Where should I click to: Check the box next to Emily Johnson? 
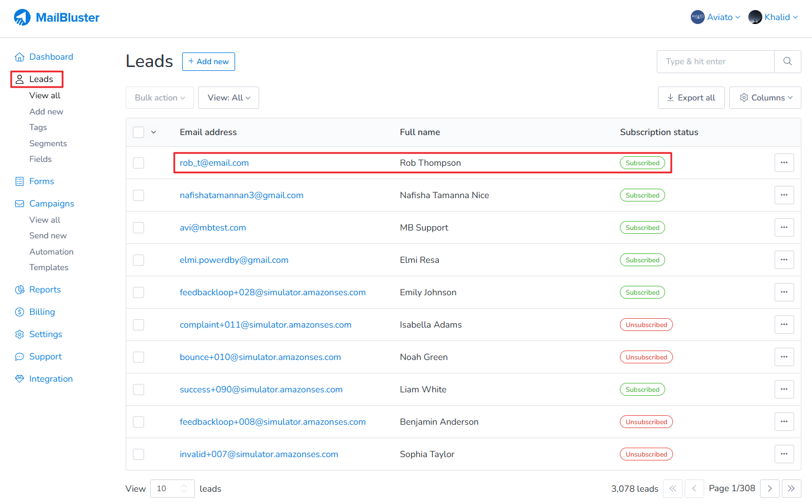pyautogui.click(x=138, y=292)
